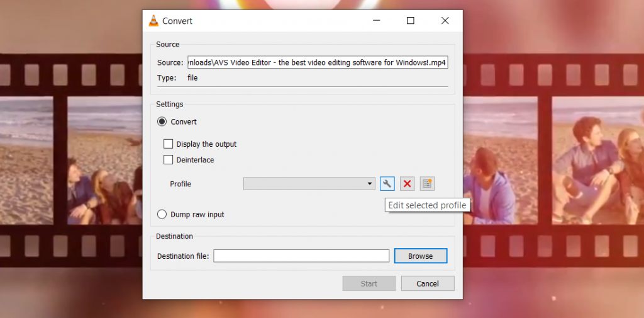Open the Profile dropdown list
Image resolution: width=644 pixels, height=318 pixels.
point(309,183)
